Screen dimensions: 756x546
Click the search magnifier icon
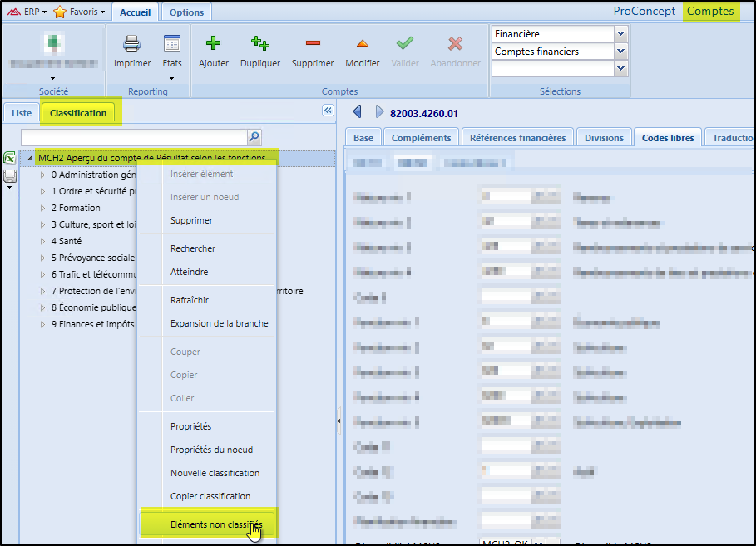254,137
